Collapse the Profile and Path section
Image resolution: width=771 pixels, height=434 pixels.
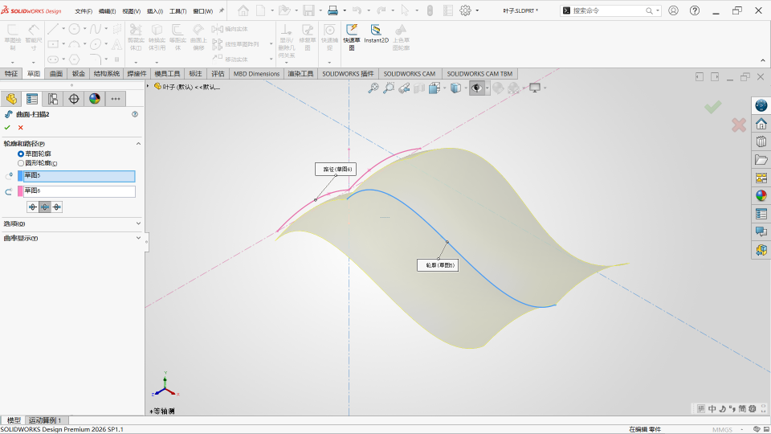pos(138,144)
